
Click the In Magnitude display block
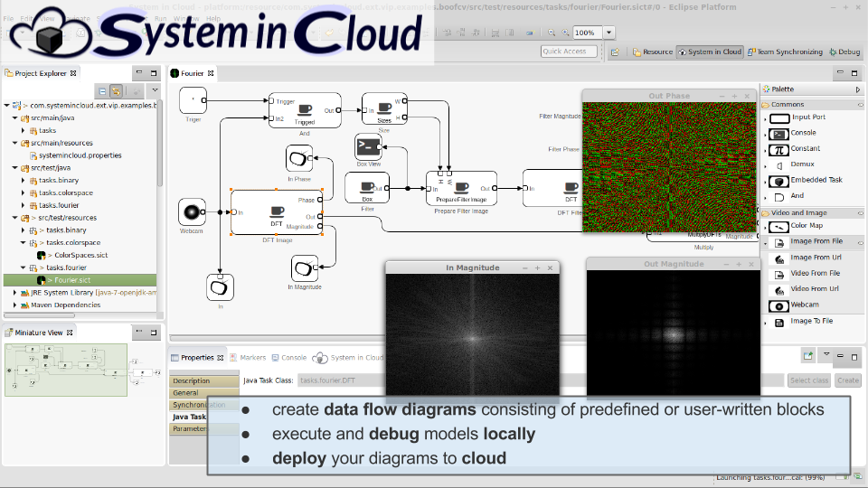305,268
